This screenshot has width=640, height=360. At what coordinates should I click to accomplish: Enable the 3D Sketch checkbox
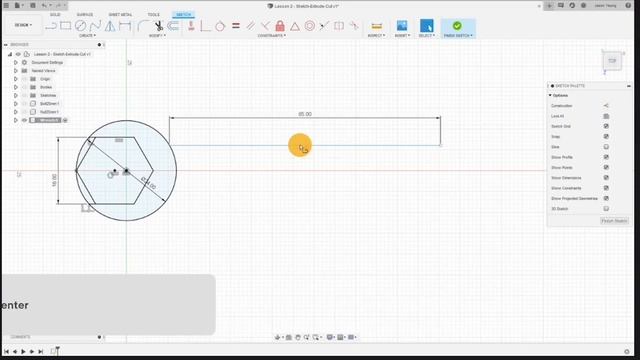pyautogui.click(x=606, y=209)
